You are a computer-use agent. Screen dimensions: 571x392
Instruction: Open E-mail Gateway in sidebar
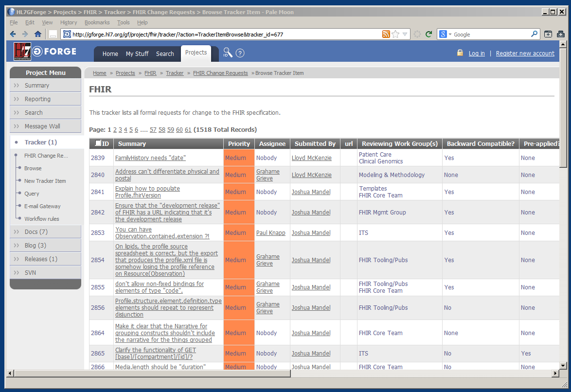(42, 206)
